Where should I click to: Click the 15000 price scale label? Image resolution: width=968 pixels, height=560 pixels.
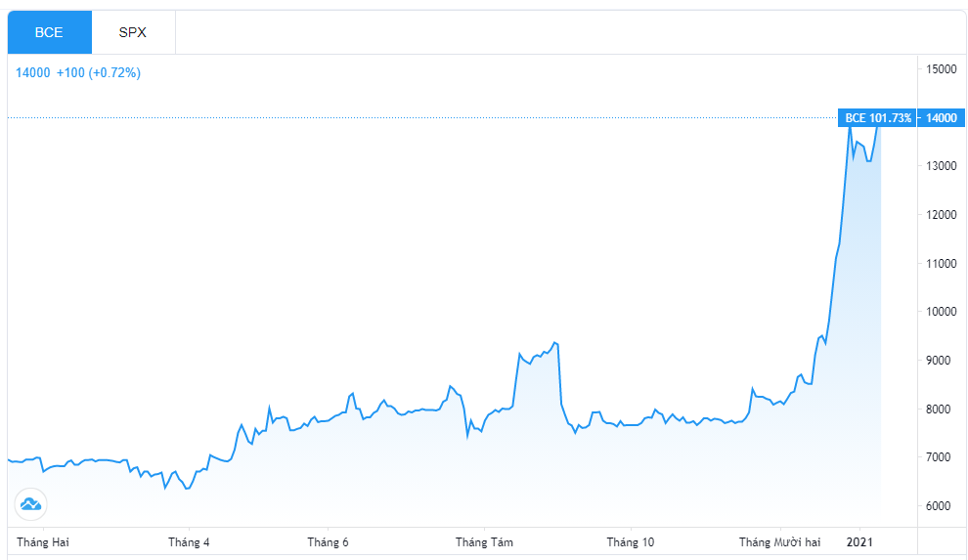click(941, 69)
